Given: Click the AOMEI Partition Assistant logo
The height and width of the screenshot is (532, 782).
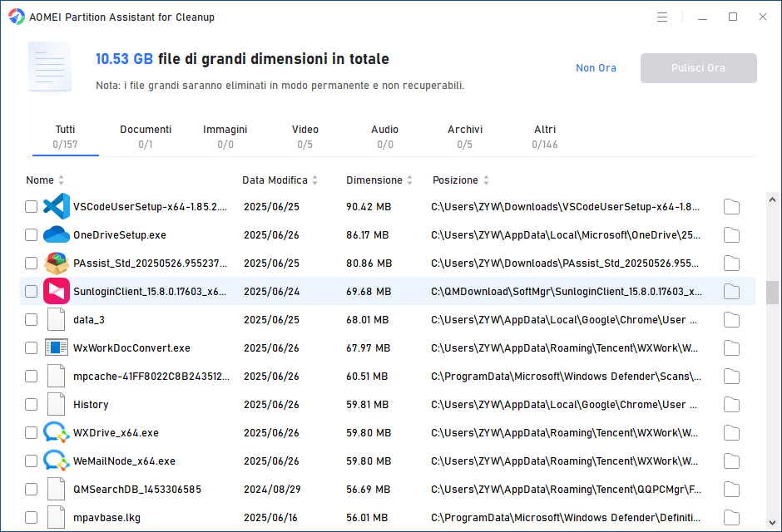Looking at the screenshot, I should click(17, 17).
